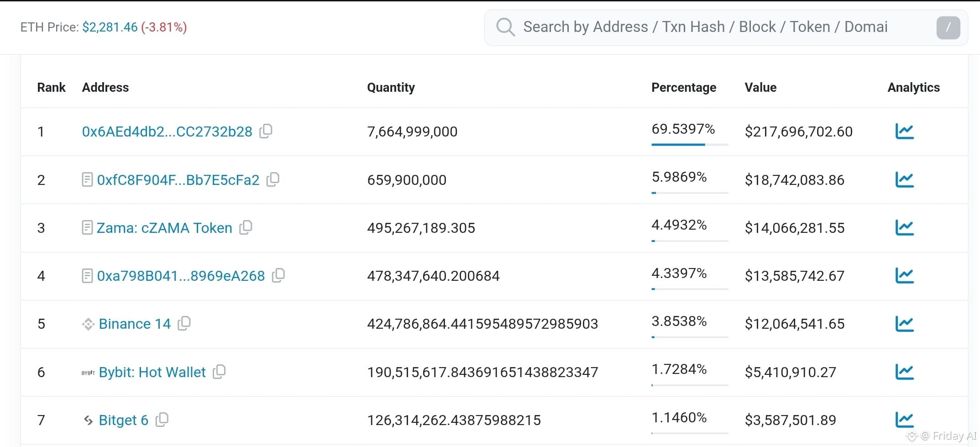Select value $14,066,281.55
The image size is (980, 447).
[795, 228]
